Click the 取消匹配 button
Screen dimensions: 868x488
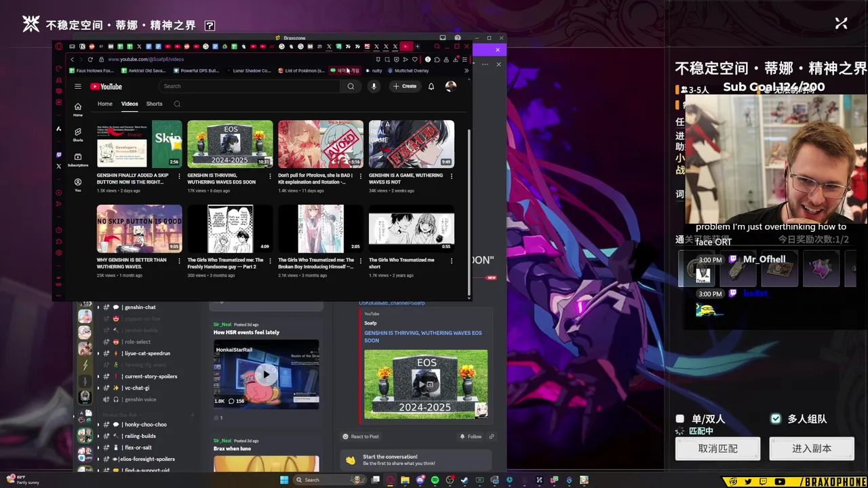pos(717,449)
